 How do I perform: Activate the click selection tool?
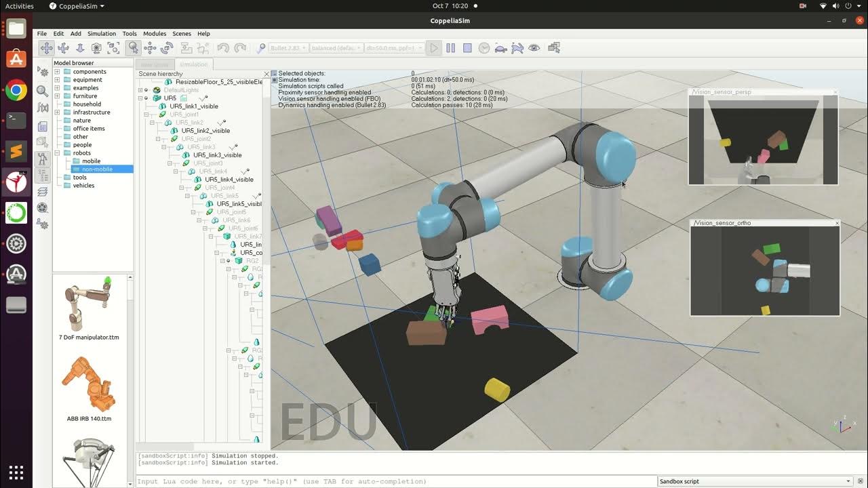(x=134, y=48)
